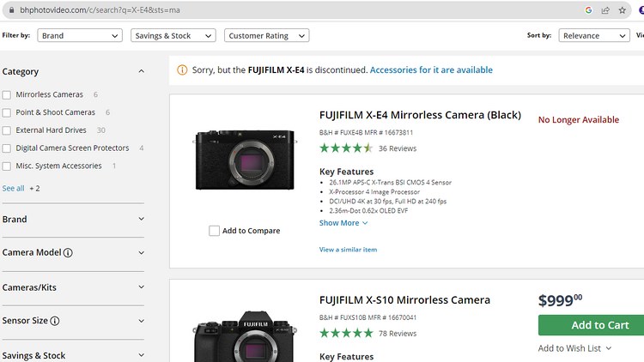The width and height of the screenshot is (644, 362).
Task: Check the Mirrorless Cameras category box
Action: [7, 95]
